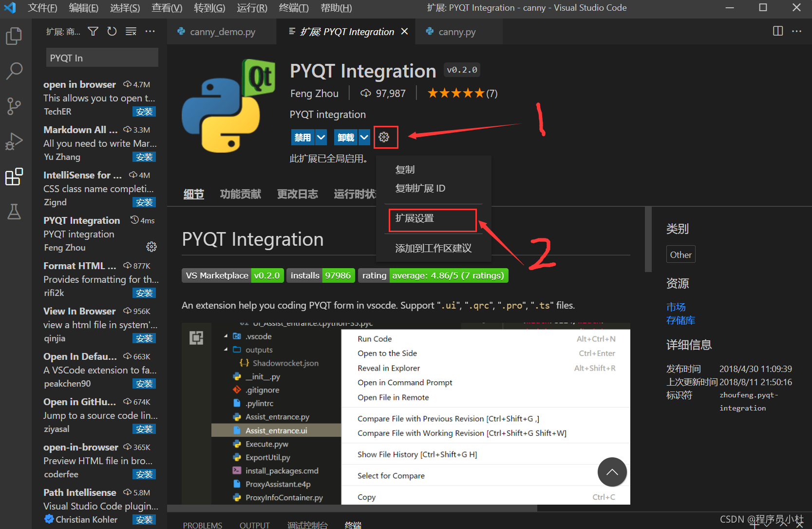Install Format HTML extension by rifi2k
Image resolution: width=812 pixels, height=529 pixels.
point(144,293)
